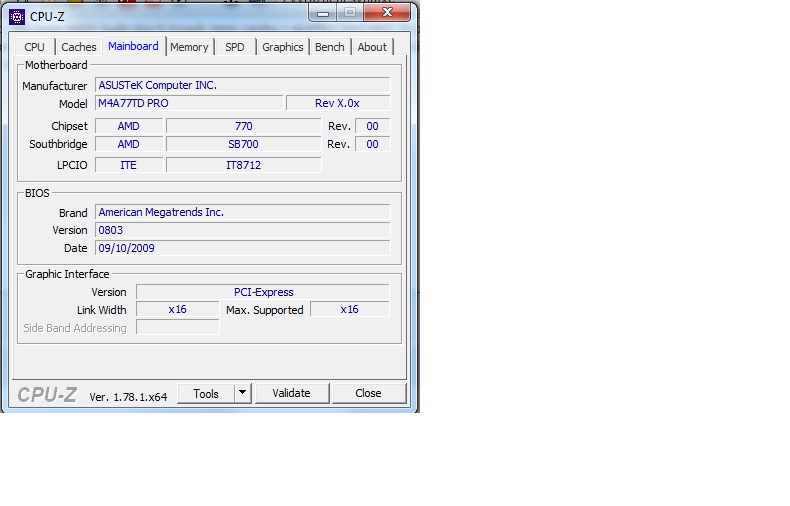Viewport: 790px width, 506px height.
Task: Open the Graphics tab
Action: click(x=283, y=47)
